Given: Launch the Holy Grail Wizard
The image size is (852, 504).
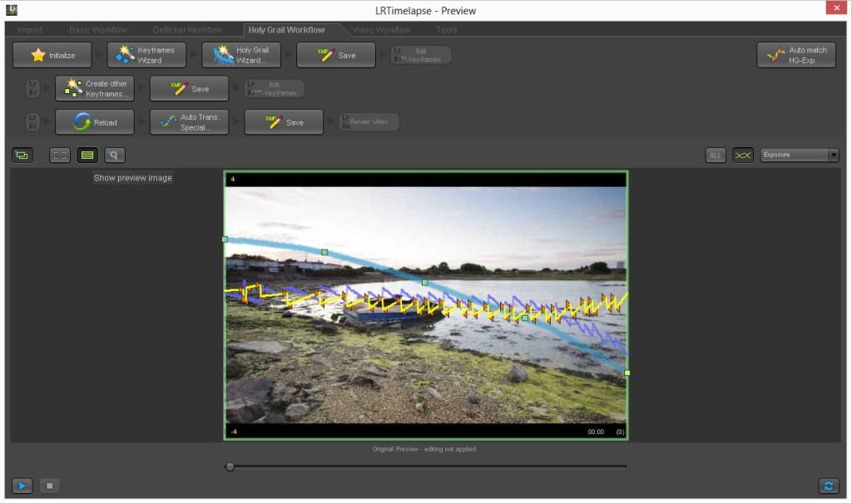Looking at the screenshot, I should coord(241,55).
